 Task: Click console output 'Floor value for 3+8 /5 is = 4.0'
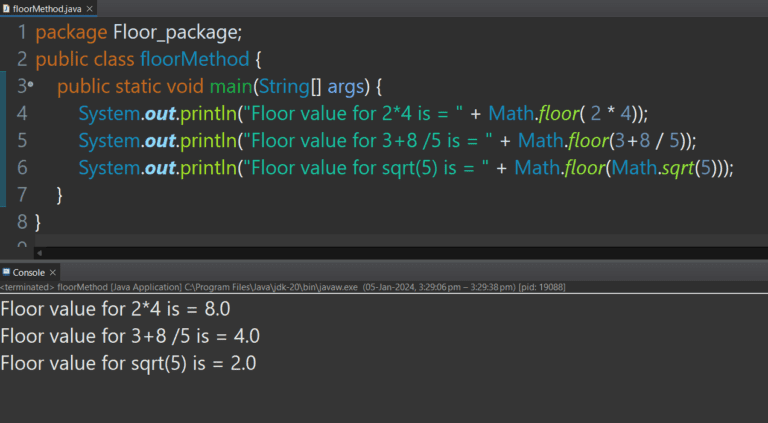coord(130,336)
